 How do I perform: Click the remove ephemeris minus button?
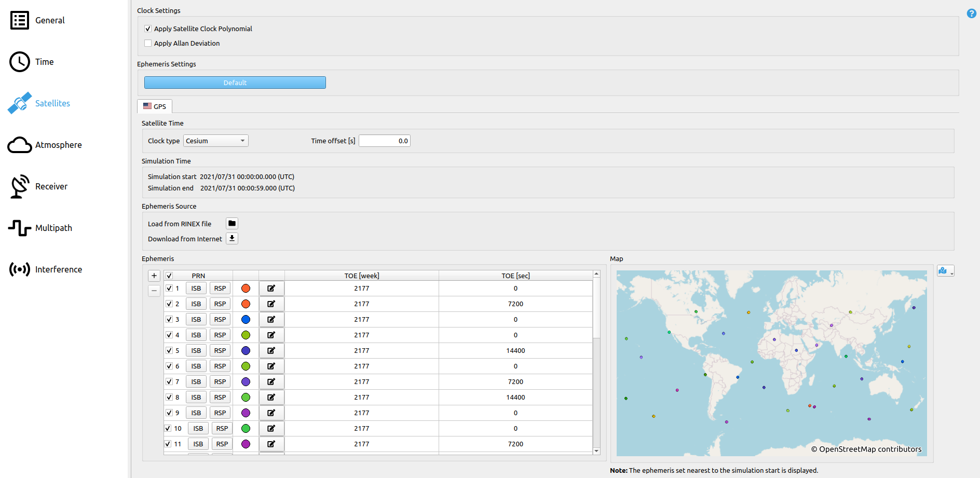click(x=154, y=291)
